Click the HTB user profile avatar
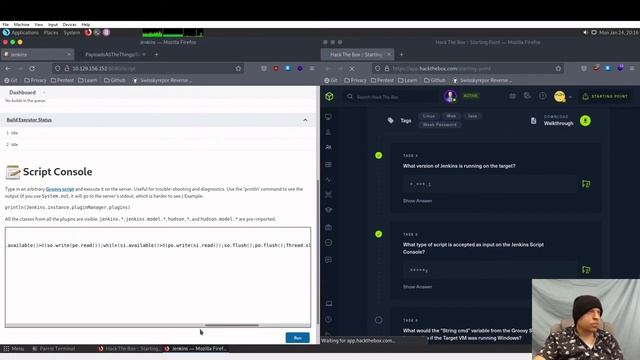Screen dimensions: 640x360 (560, 96)
